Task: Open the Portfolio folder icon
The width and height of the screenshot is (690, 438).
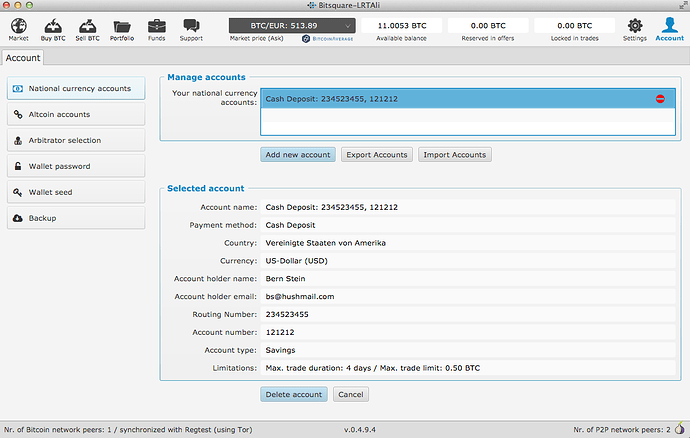Action: (x=122, y=29)
